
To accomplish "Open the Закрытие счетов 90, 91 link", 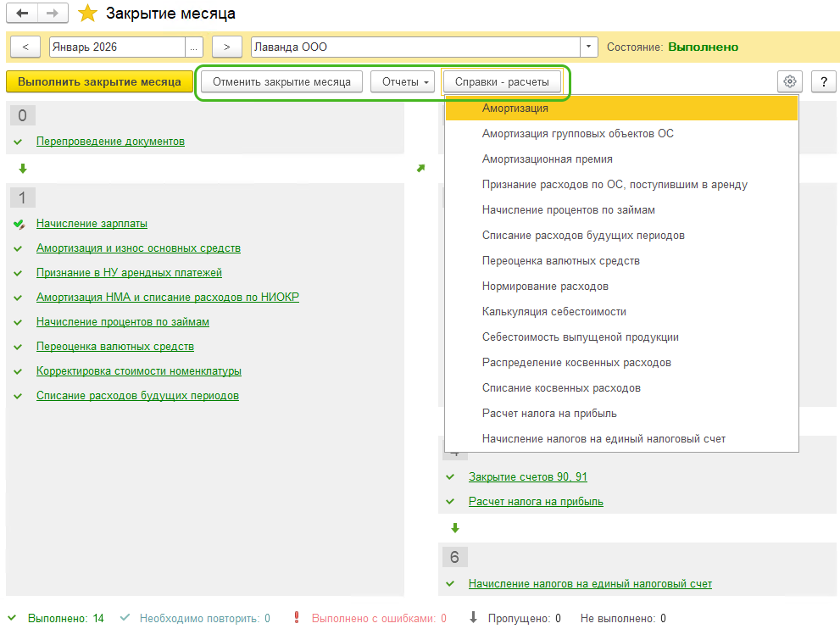I will [x=527, y=476].
